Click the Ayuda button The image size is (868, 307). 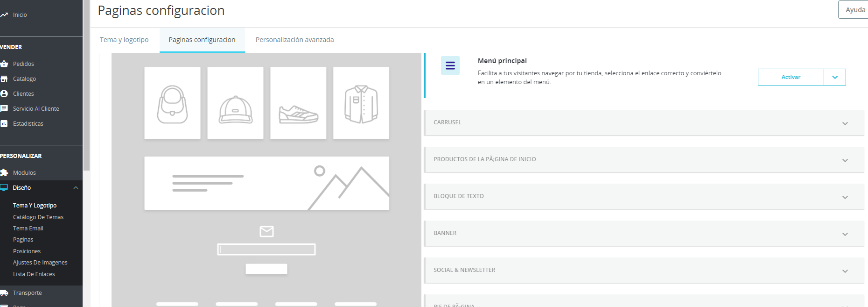(854, 10)
